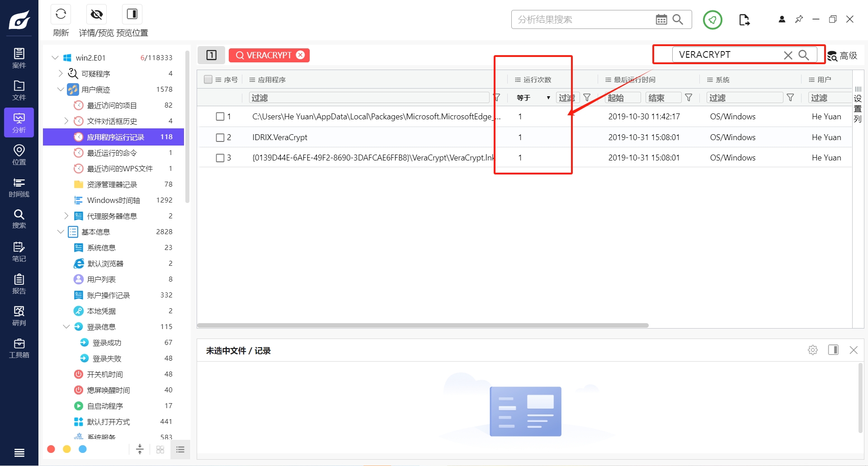This screenshot has height=466, width=868.
Task: Open the 时间线 sidebar section
Action: (19, 187)
